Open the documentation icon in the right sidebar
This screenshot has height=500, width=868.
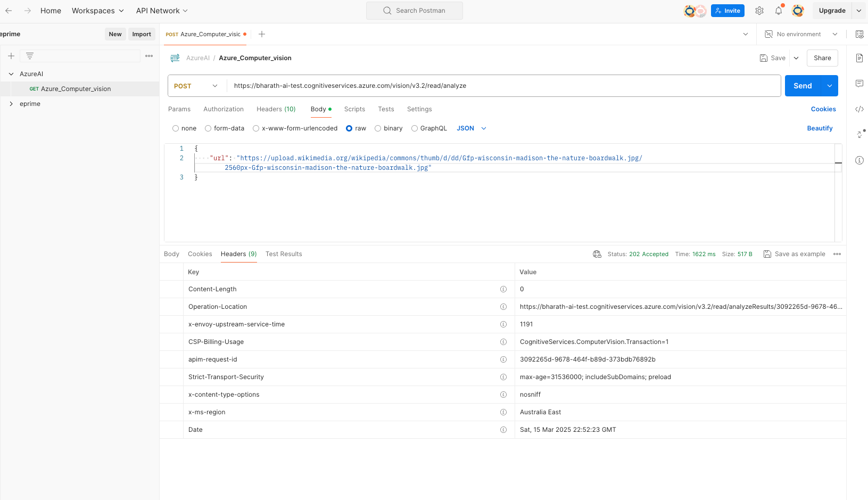[859, 58]
